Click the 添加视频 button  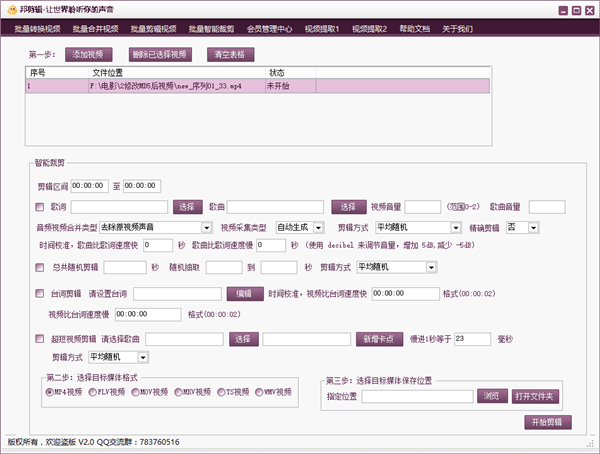point(91,53)
